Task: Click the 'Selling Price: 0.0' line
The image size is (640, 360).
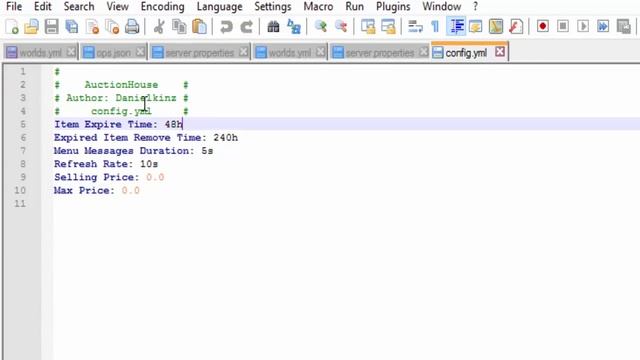Action: [109, 177]
